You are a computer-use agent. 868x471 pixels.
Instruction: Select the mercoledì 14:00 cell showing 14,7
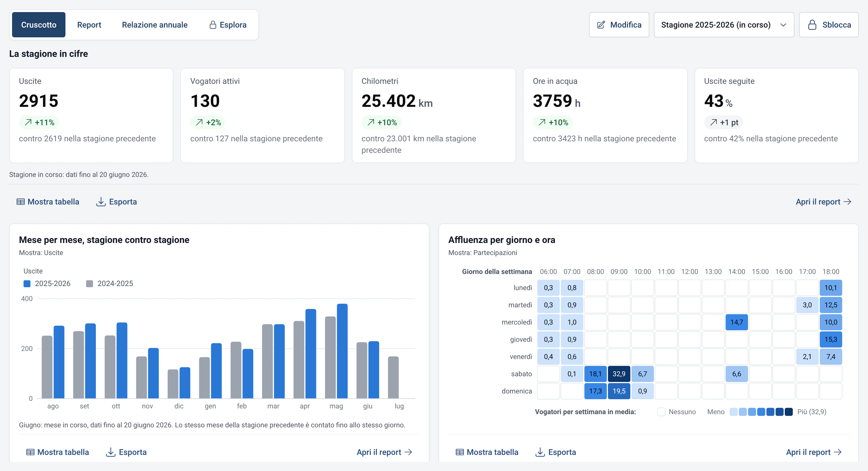click(737, 322)
